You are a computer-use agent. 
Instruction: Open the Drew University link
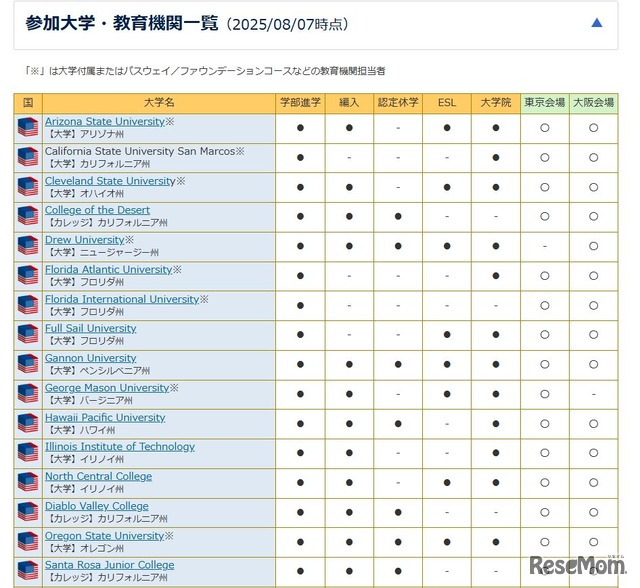tap(84, 240)
